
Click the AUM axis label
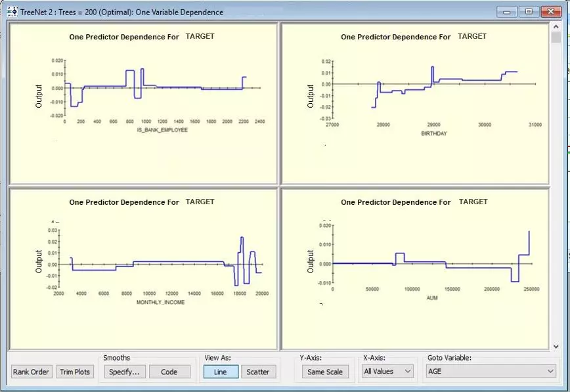click(432, 298)
